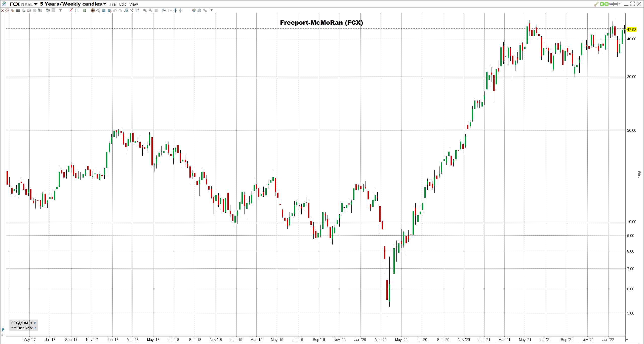This screenshot has height=344, width=644.
Task: Click the FCX@SMART legend label
Action: pos(22,323)
